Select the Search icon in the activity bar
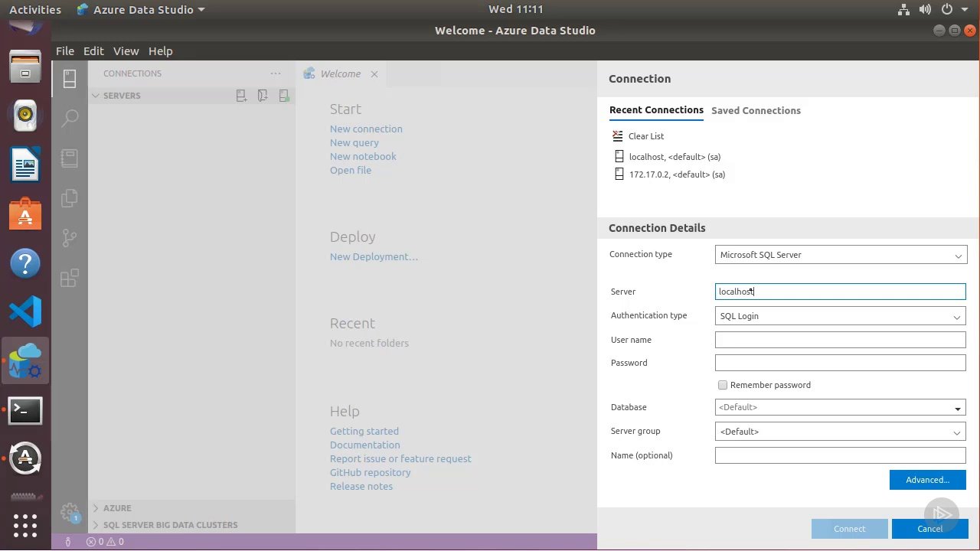The height and width of the screenshot is (551, 980). point(70,118)
